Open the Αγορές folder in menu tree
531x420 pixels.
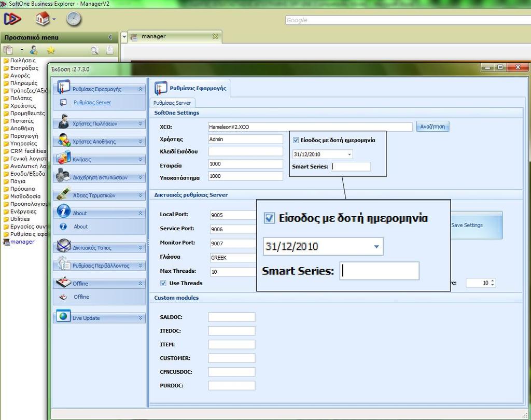(20, 76)
